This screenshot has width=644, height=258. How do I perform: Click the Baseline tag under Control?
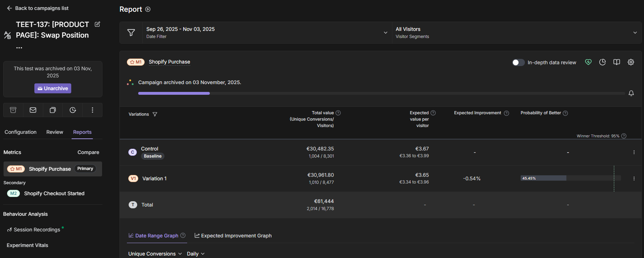point(153,156)
